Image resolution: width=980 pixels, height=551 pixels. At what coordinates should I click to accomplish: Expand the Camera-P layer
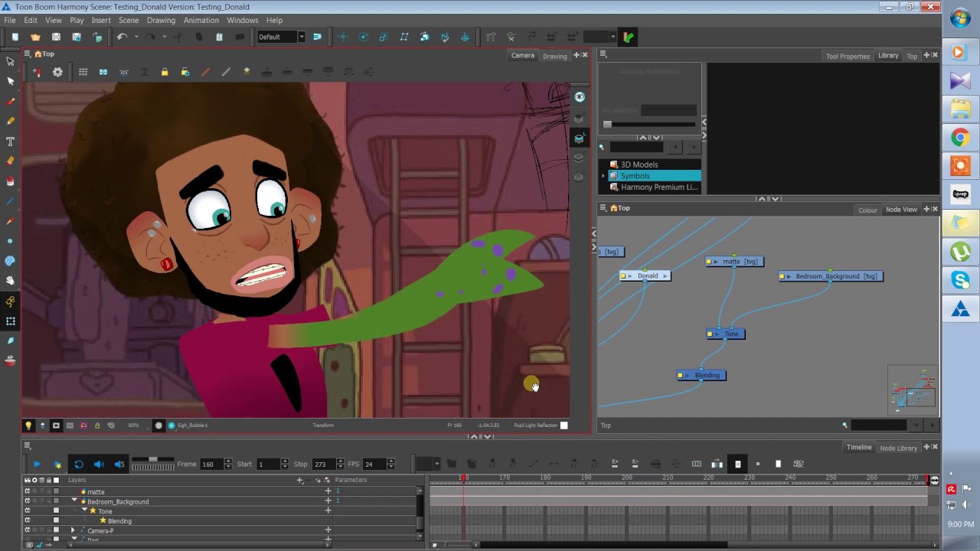[x=73, y=530]
